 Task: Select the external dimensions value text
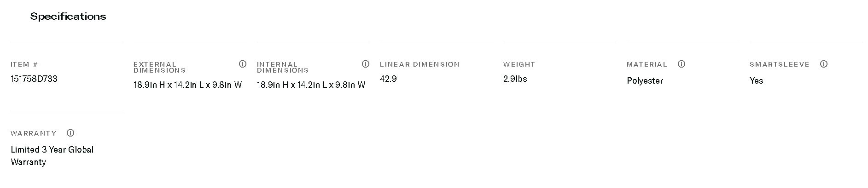[x=187, y=85]
